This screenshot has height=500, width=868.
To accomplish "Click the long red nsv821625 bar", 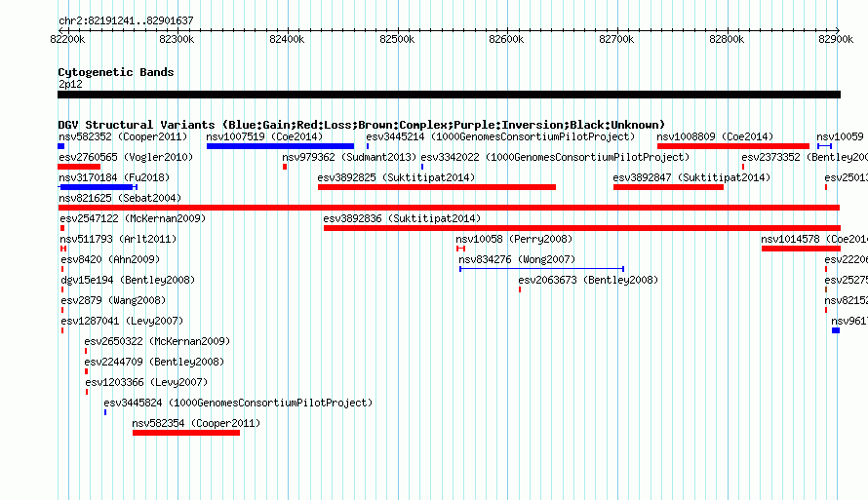I will coord(449,208).
